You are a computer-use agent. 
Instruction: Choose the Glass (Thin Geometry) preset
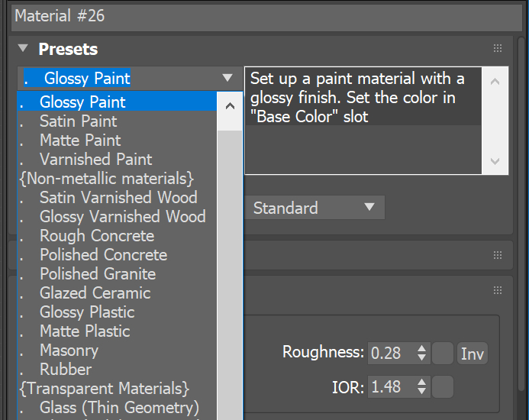pos(117,407)
